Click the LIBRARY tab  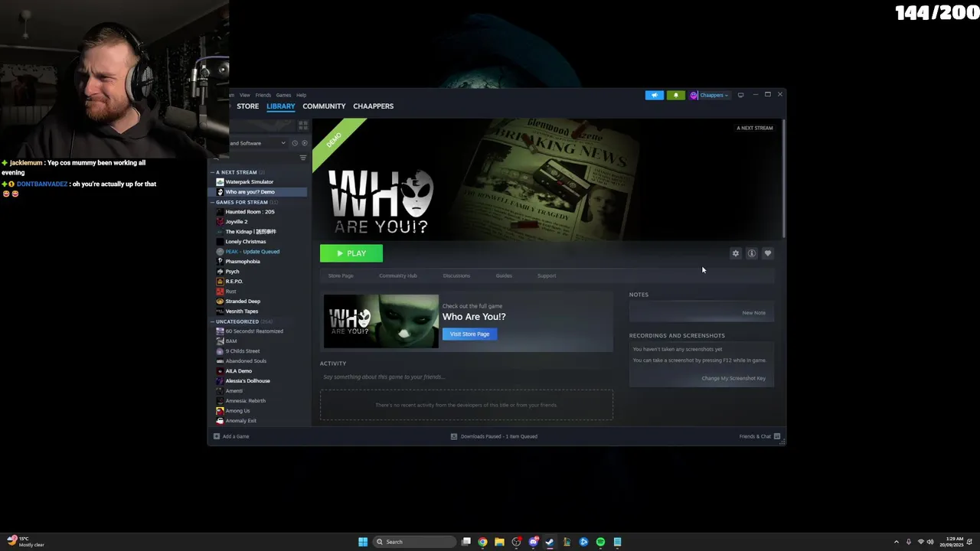[x=281, y=106]
